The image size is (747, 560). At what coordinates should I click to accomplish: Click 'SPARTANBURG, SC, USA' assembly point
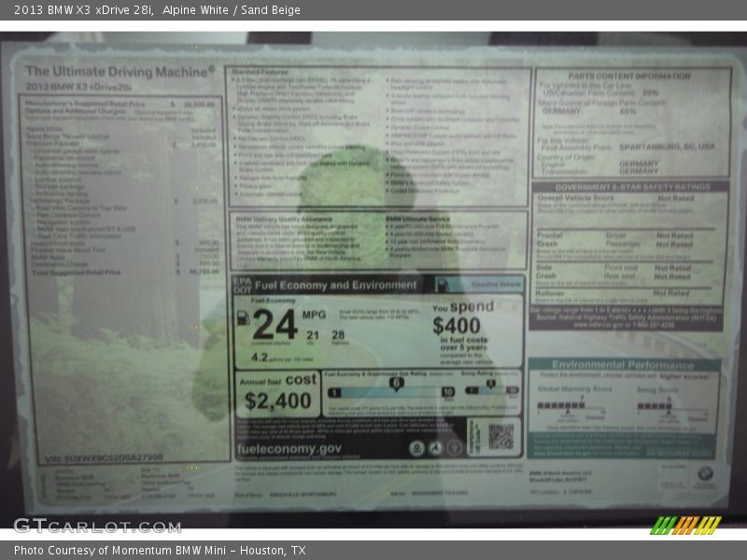tap(667, 147)
